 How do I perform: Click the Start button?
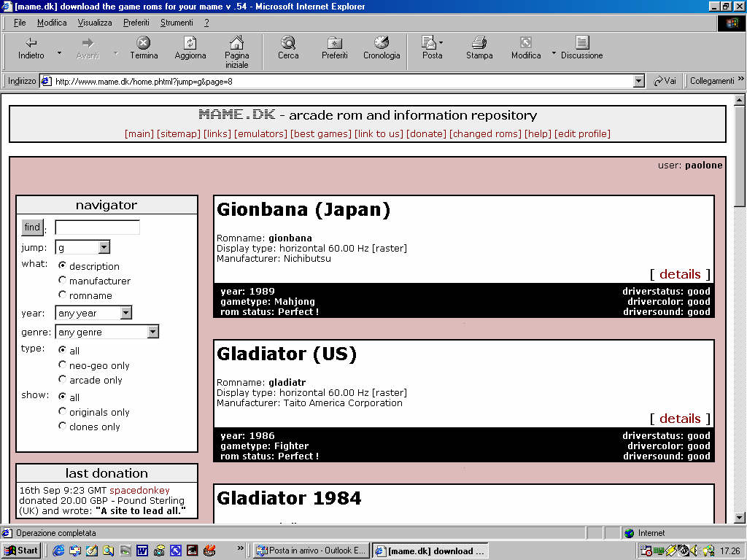point(21,551)
